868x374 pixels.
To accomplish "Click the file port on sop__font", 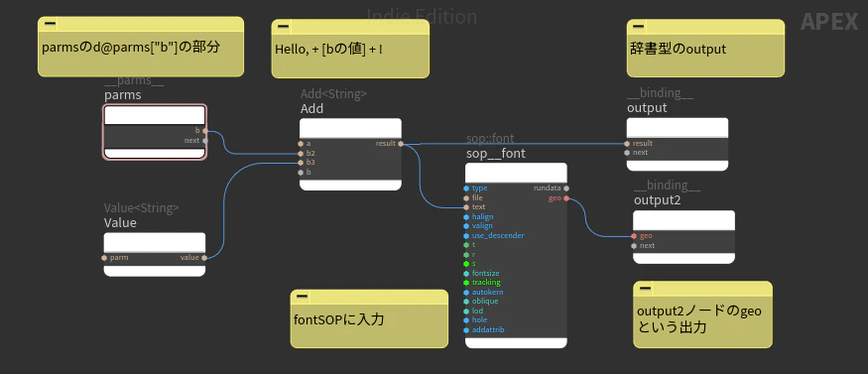I will [466, 197].
